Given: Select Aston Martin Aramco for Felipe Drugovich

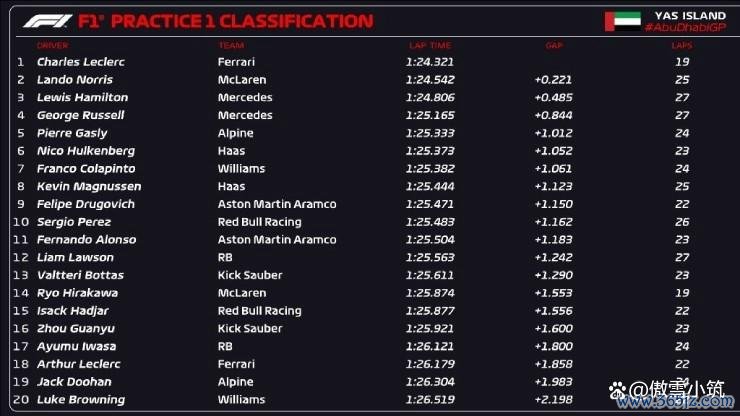Looking at the screenshot, I should (x=277, y=204).
